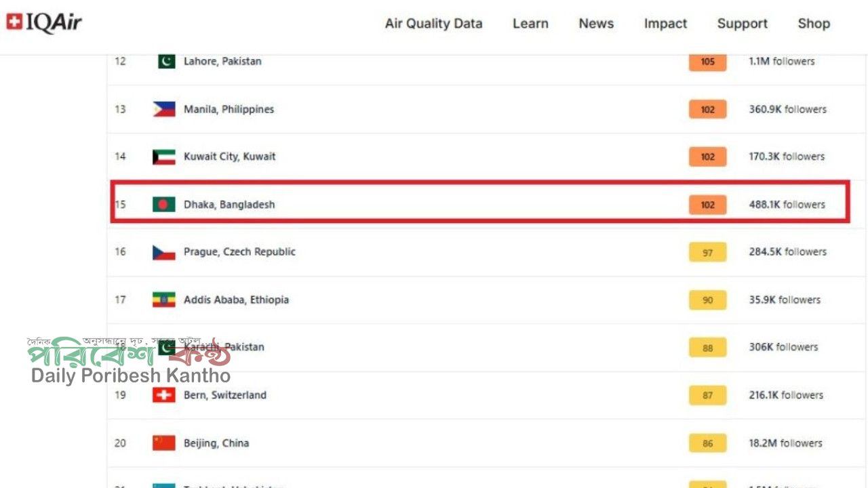868x488 pixels.
Task: Open the Impact menu item
Action: point(665,24)
